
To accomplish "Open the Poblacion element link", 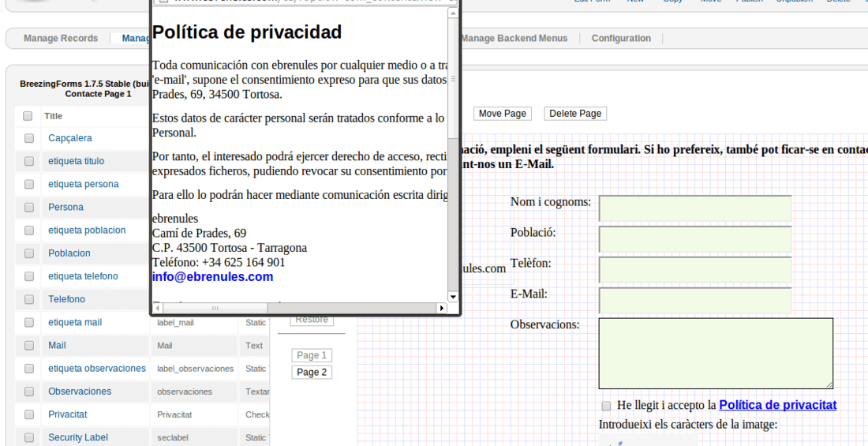I will point(69,253).
